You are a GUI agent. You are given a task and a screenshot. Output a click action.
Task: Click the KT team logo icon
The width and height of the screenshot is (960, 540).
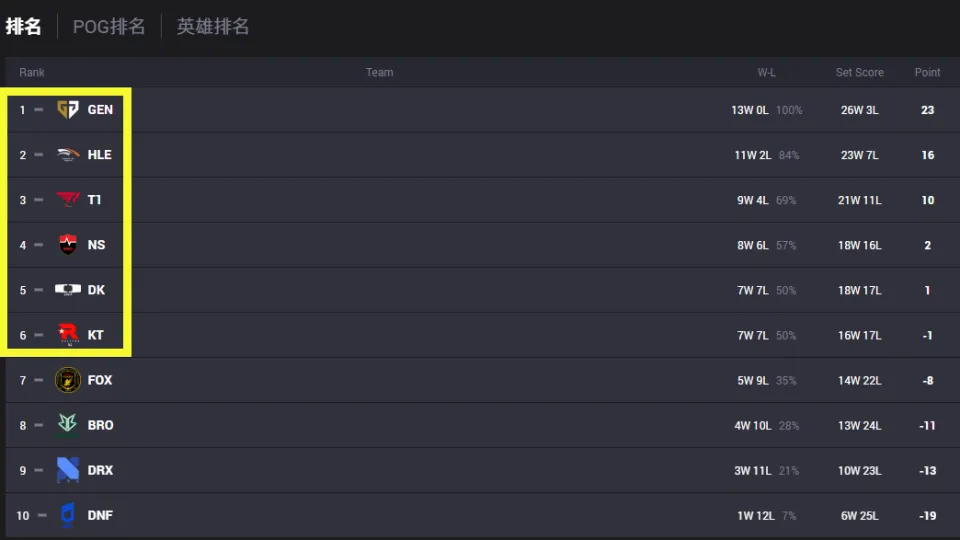(x=68, y=335)
